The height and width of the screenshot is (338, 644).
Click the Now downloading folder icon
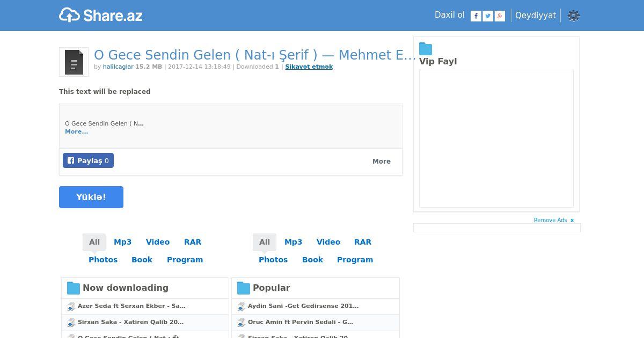click(x=74, y=288)
